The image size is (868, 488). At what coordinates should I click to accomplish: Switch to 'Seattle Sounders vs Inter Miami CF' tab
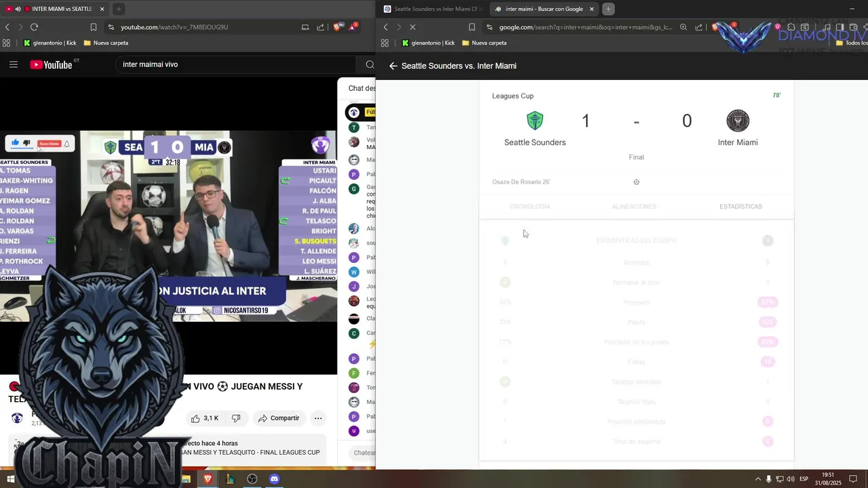(433, 9)
